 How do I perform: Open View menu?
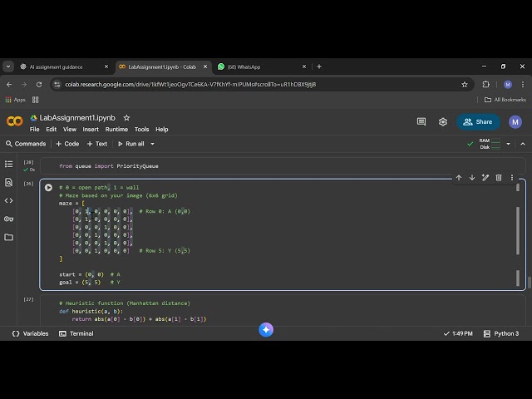70,130
